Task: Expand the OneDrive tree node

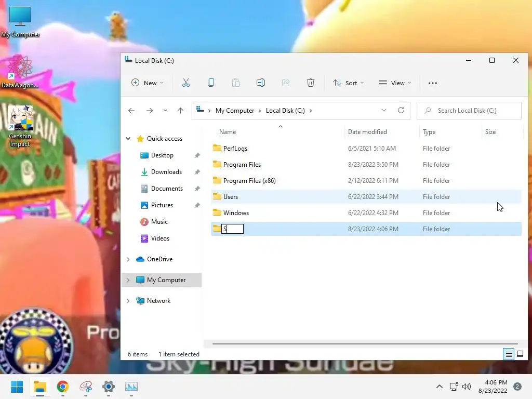Action: pos(128,259)
